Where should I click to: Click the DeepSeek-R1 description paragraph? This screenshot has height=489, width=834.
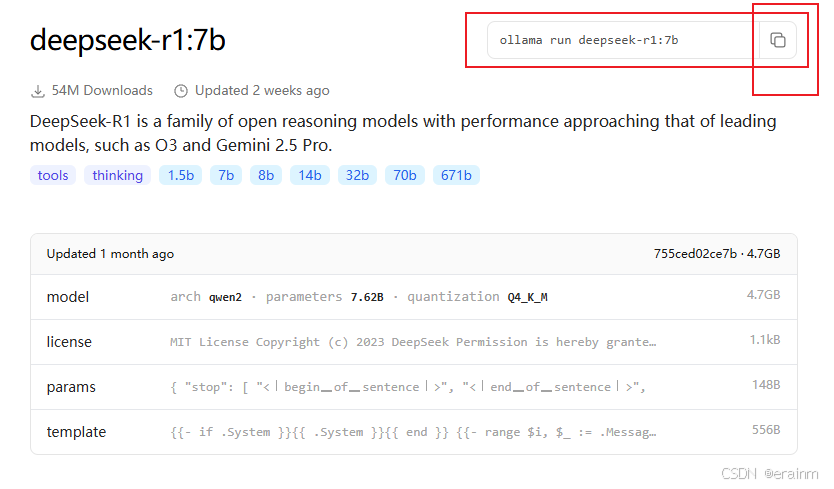point(403,133)
